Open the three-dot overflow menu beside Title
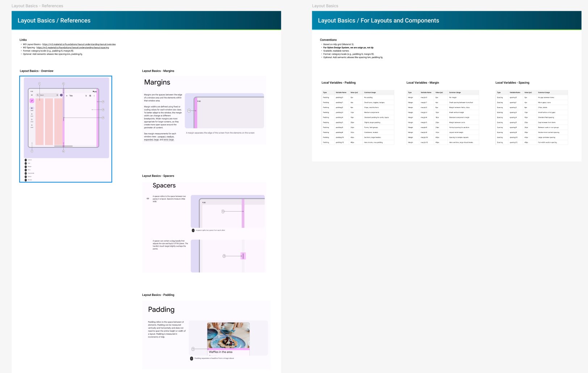 (x=94, y=96)
